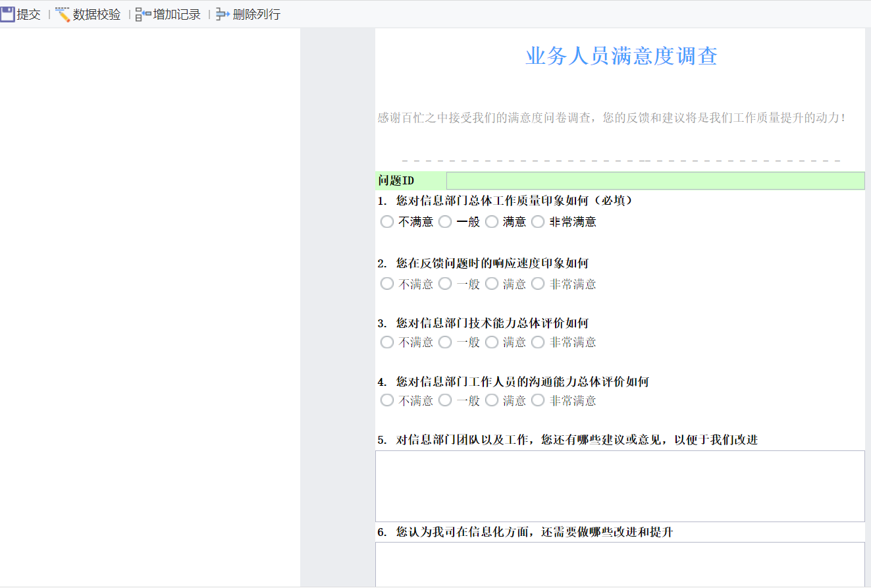Pick 不满意 for question 3 technical ability
The image size is (871, 588).
coord(387,342)
